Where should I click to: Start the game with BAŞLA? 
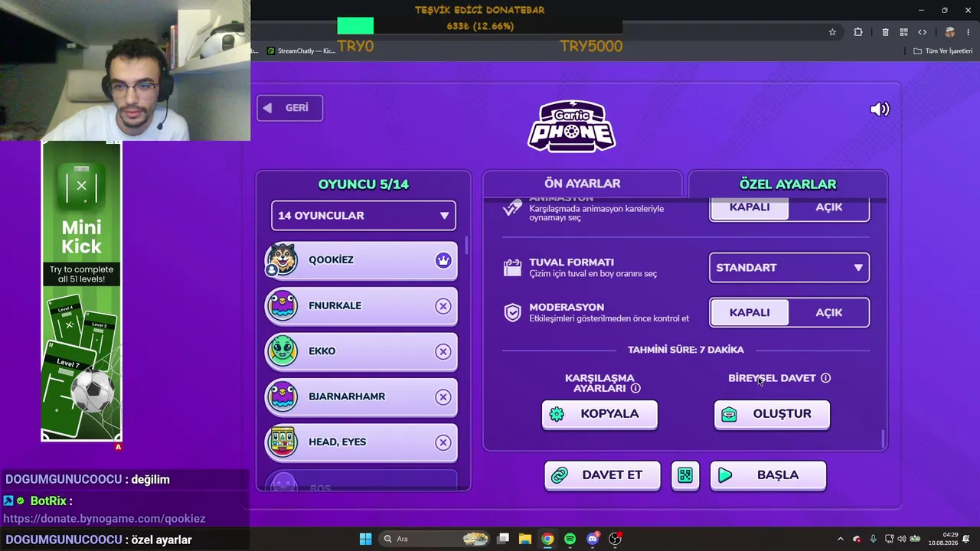[x=768, y=475]
